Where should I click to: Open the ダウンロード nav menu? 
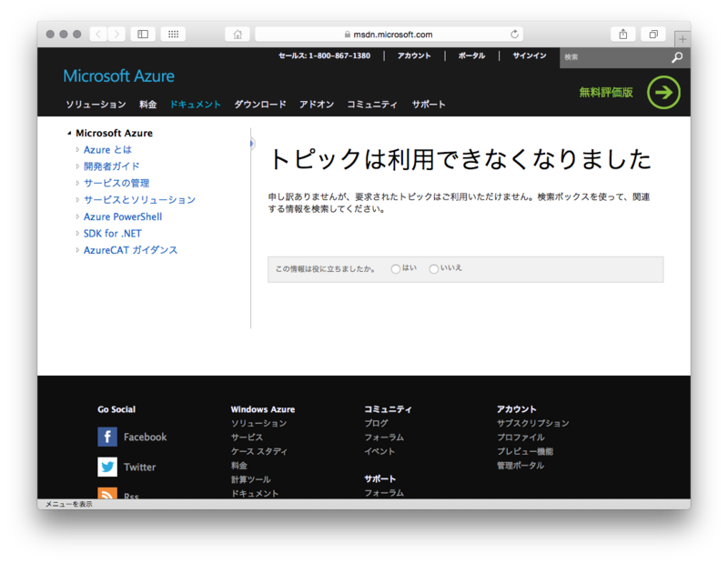pyautogui.click(x=260, y=105)
